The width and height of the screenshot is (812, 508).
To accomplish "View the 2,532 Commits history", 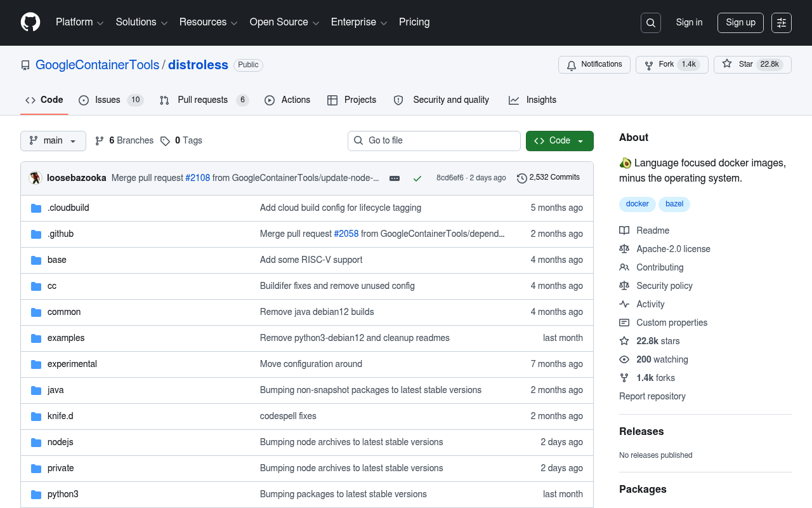I will 548,178.
